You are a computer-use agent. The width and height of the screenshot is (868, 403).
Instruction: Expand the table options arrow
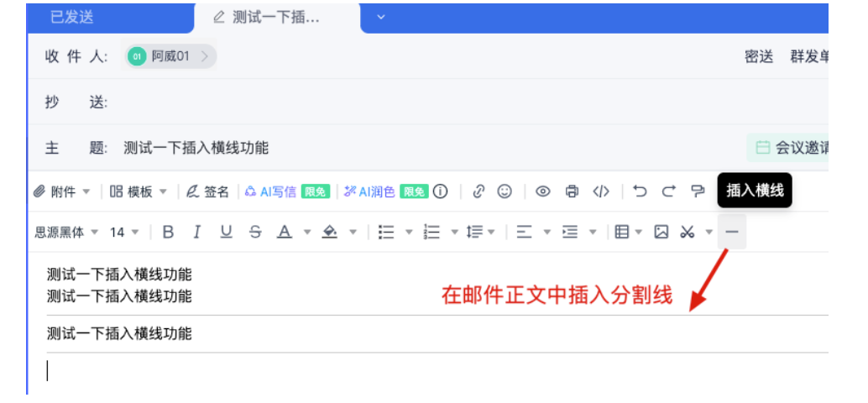pos(639,232)
